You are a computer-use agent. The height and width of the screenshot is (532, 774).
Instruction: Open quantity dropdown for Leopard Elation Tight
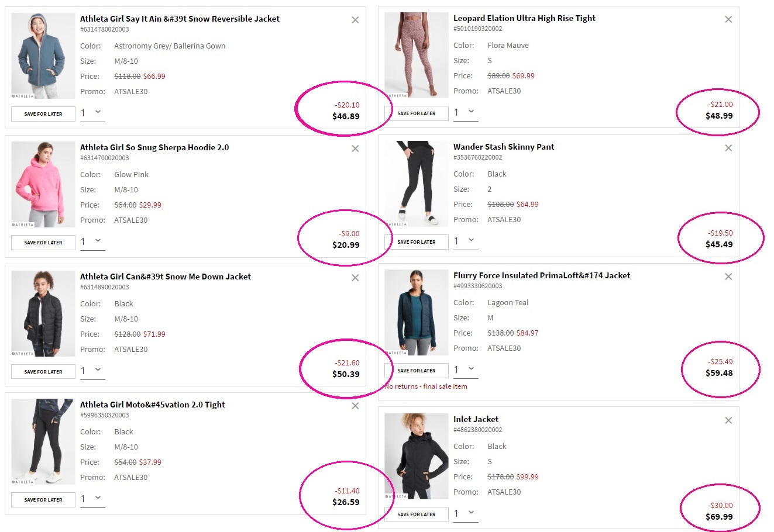[466, 112]
